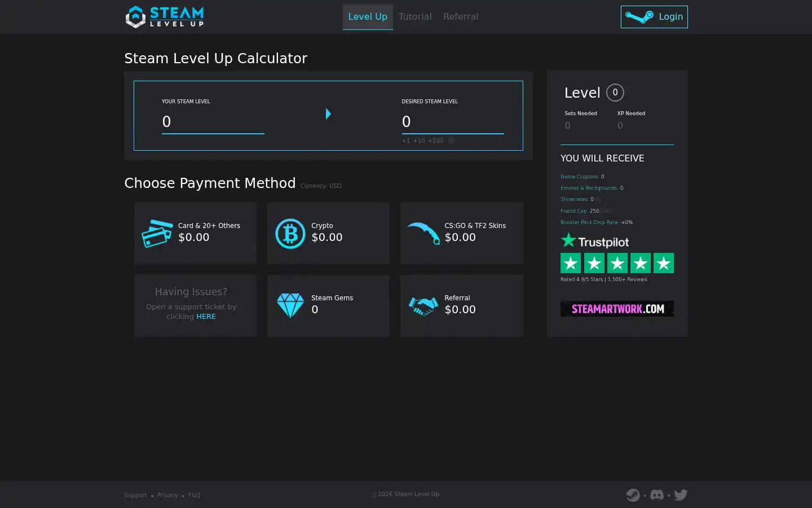
Task: Click the Showcases label
Action: (575, 199)
